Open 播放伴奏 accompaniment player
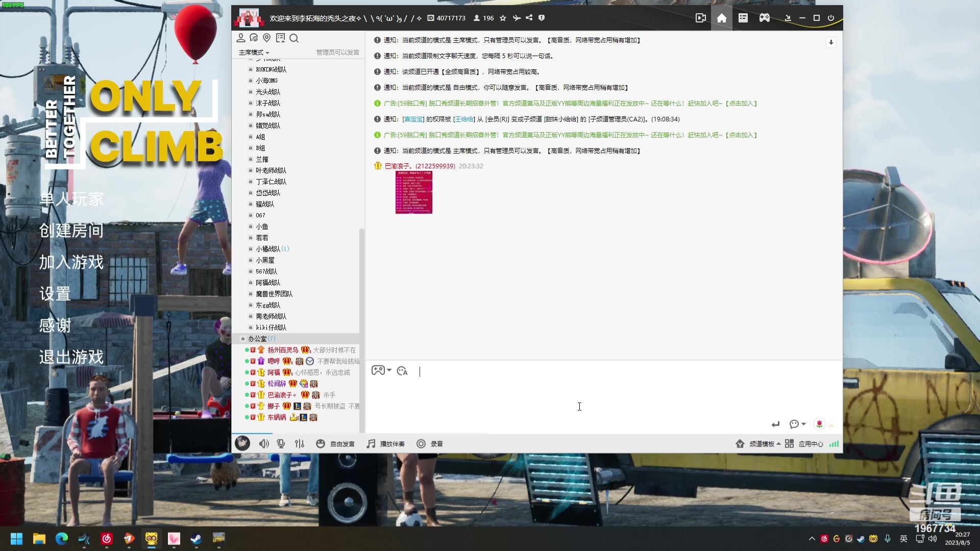This screenshot has width=980, height=551. 386,444
